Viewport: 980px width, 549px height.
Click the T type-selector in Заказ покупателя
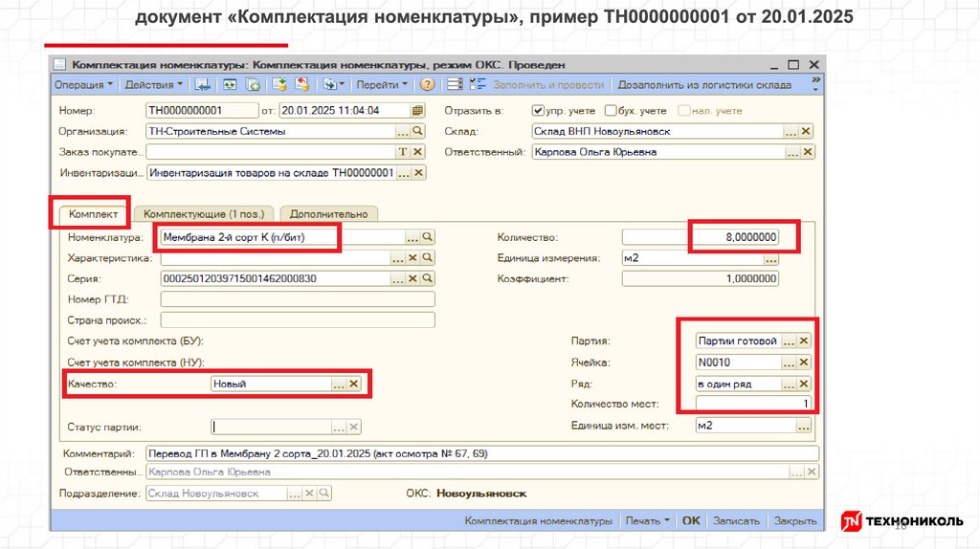(403, 152)
